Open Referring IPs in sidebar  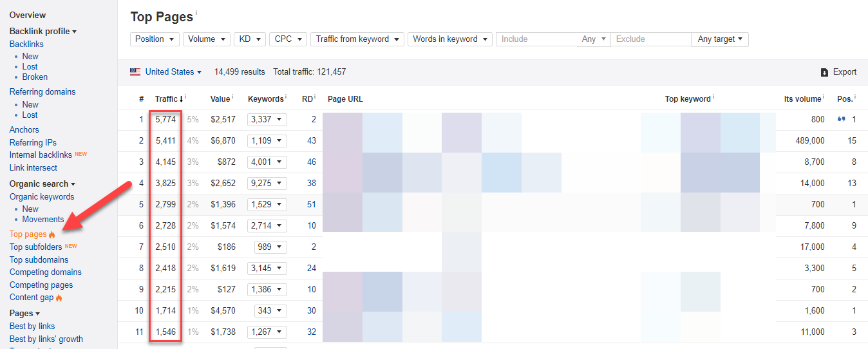point(33,143)
